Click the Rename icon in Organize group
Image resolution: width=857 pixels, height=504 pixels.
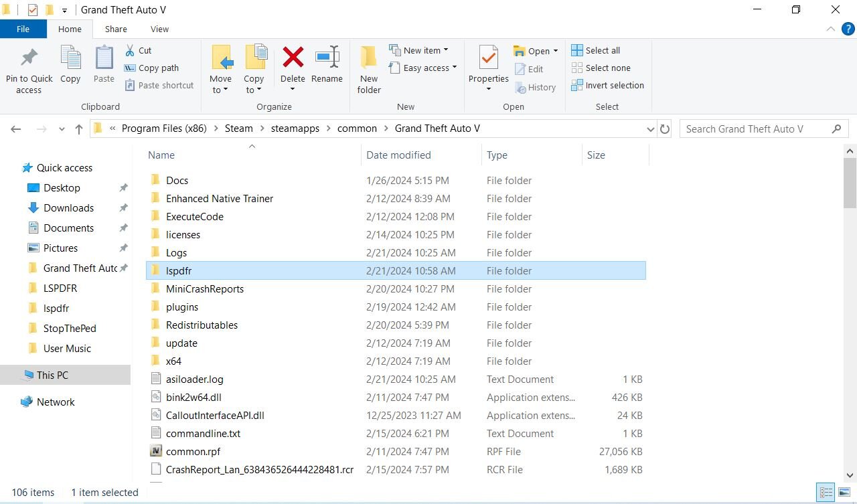tap(327, 58)
